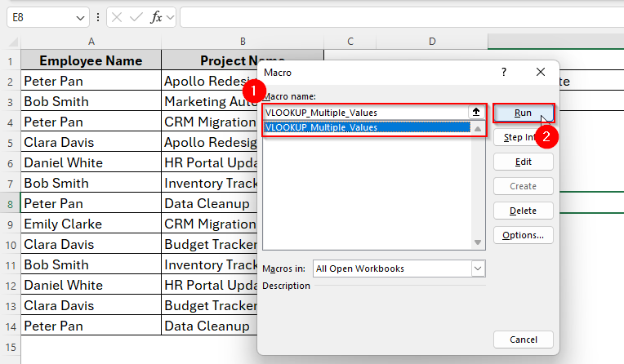Expand the Macros in dropdown list

pyautogui.click(x=477, y=269)
